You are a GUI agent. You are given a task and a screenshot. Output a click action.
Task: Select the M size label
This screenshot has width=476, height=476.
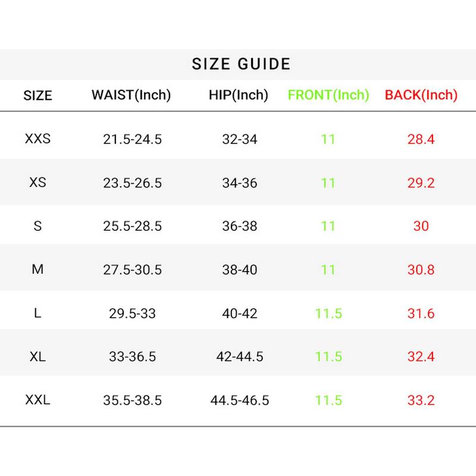pyautogui.click(x=37, y=270)
